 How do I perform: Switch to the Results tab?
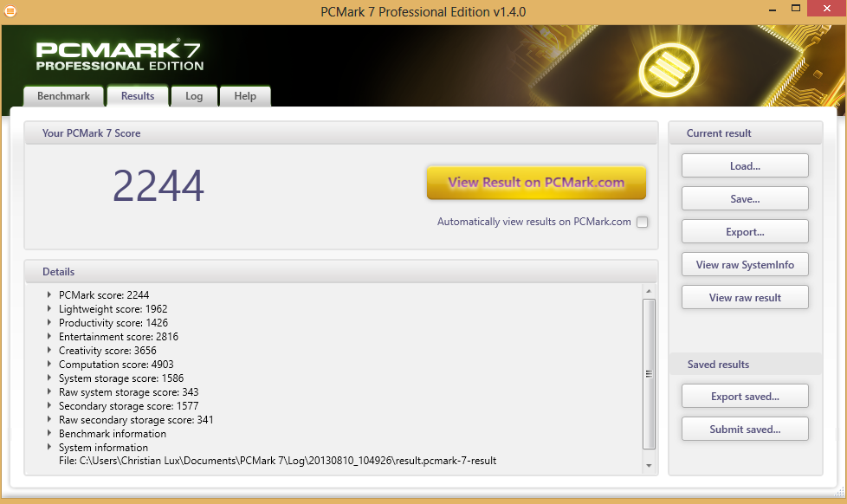[x=138, y=96]
